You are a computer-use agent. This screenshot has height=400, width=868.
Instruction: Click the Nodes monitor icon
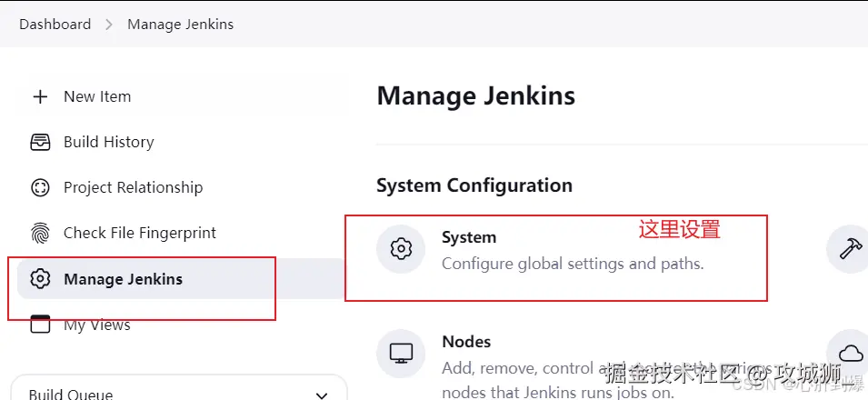coord(401,353)
